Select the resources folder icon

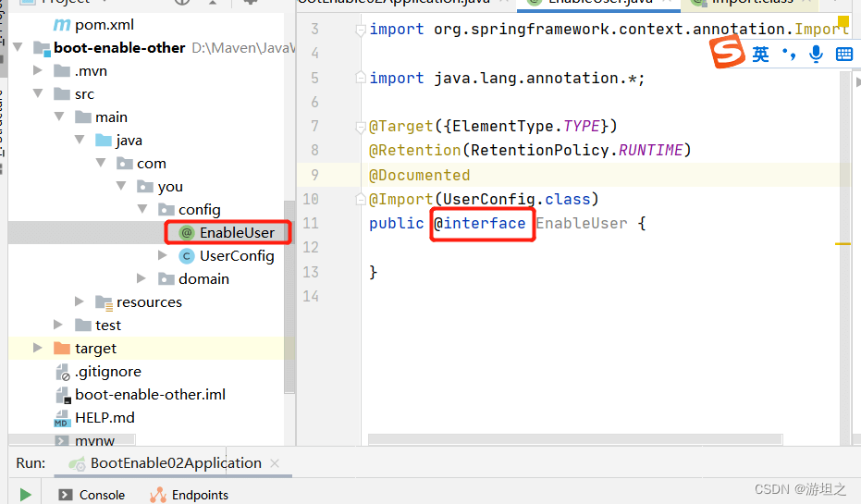104,302
